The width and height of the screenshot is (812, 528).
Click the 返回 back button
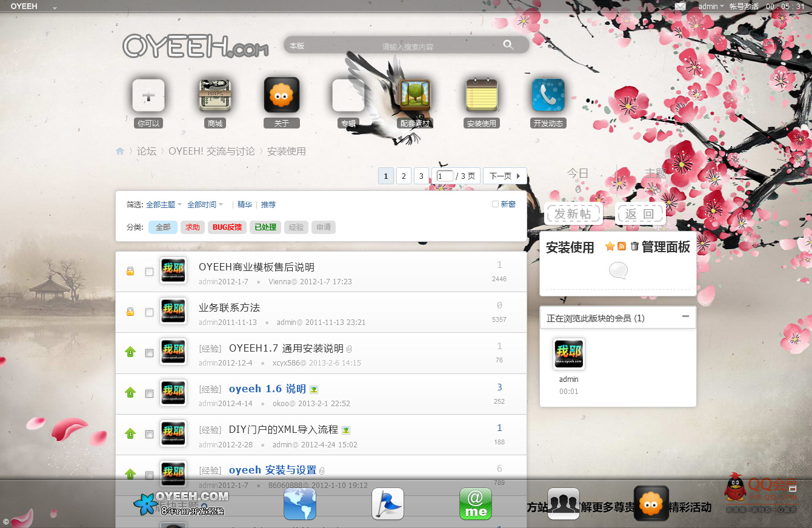[641, 214]
